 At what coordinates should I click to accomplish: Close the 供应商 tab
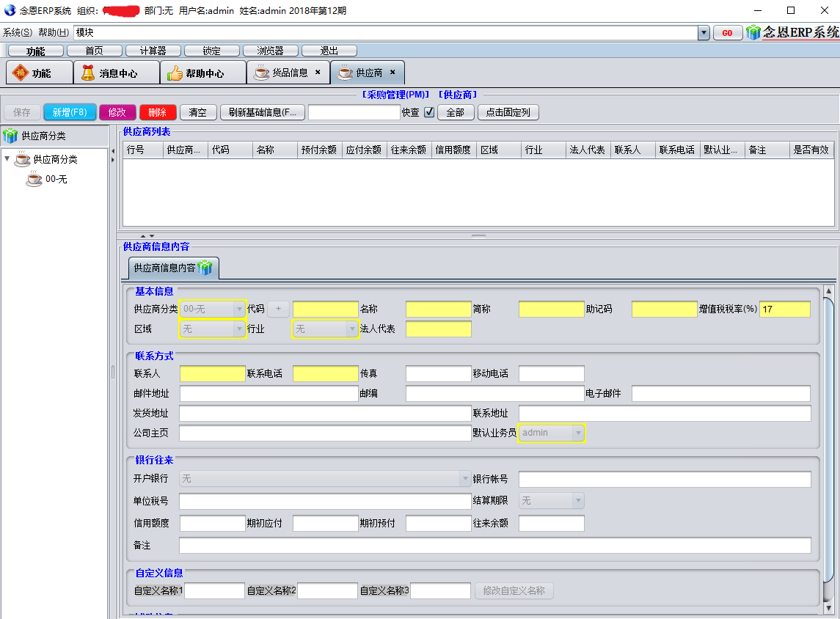(x=392, y=72)
